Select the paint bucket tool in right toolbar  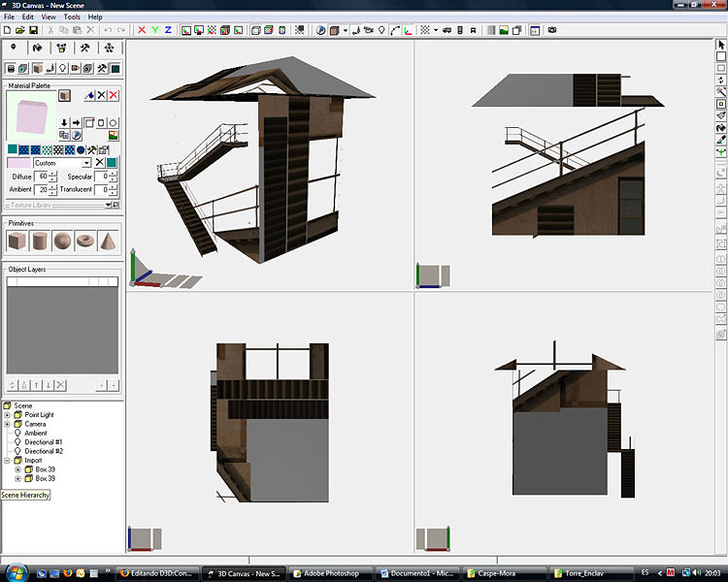pyautogui.click(x=720, y=127)
